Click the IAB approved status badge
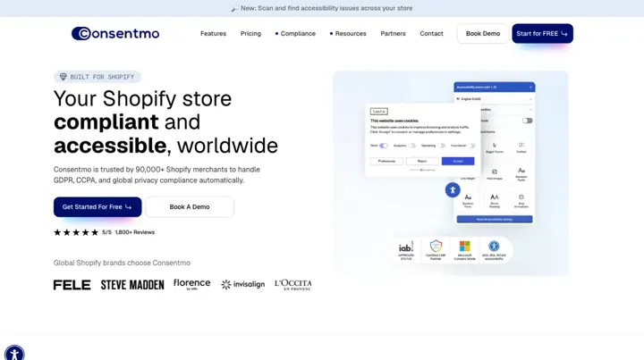The width and height of the screenshot is (644, 360). 406,250
